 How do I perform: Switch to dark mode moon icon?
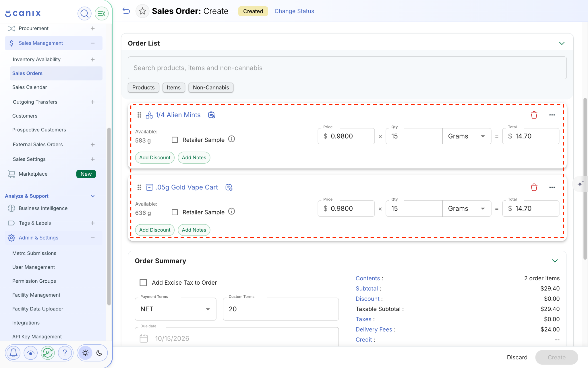point(99,353)
